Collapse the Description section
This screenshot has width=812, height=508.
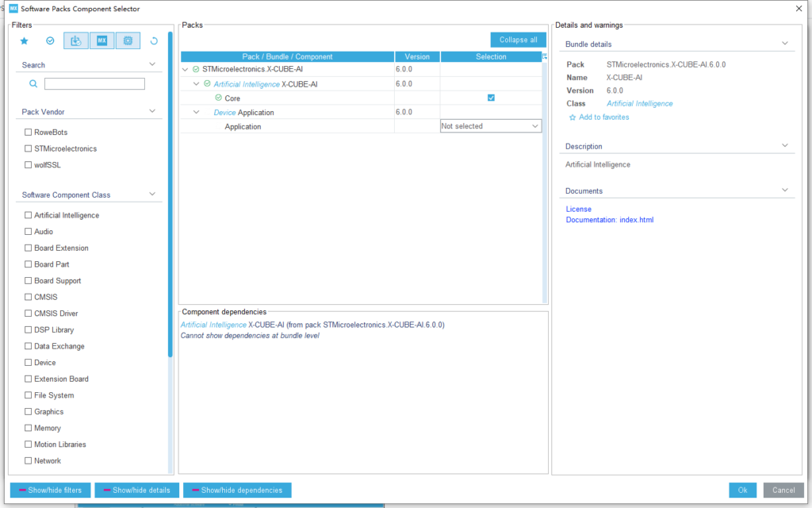coord(785,146)
